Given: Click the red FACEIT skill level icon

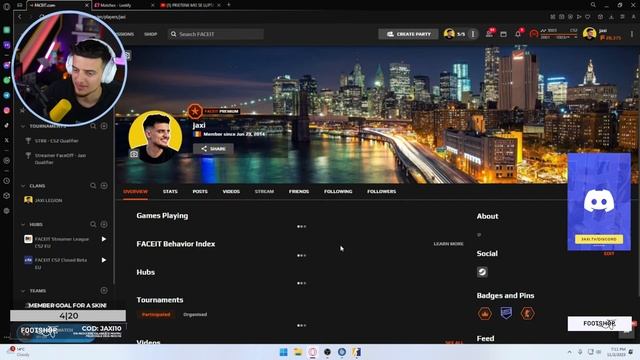Looking at the screenshot, I should pyautogui.click(x=533, y=34).
